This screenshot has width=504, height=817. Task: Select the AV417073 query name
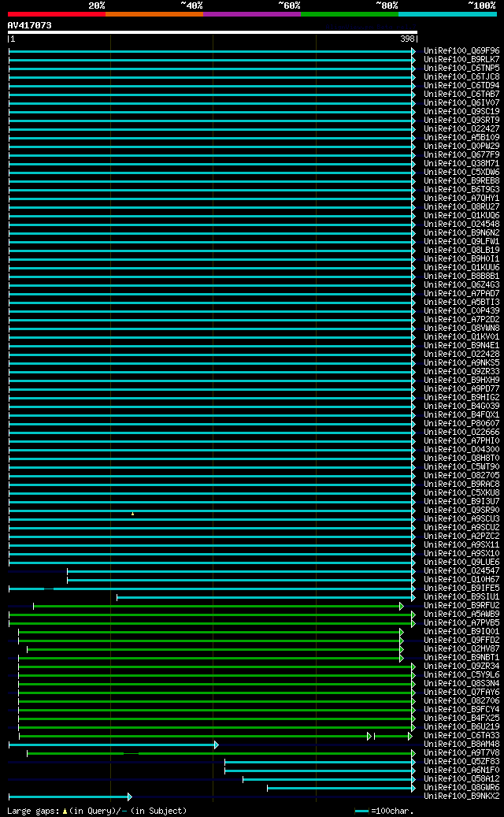coord(30,25)
